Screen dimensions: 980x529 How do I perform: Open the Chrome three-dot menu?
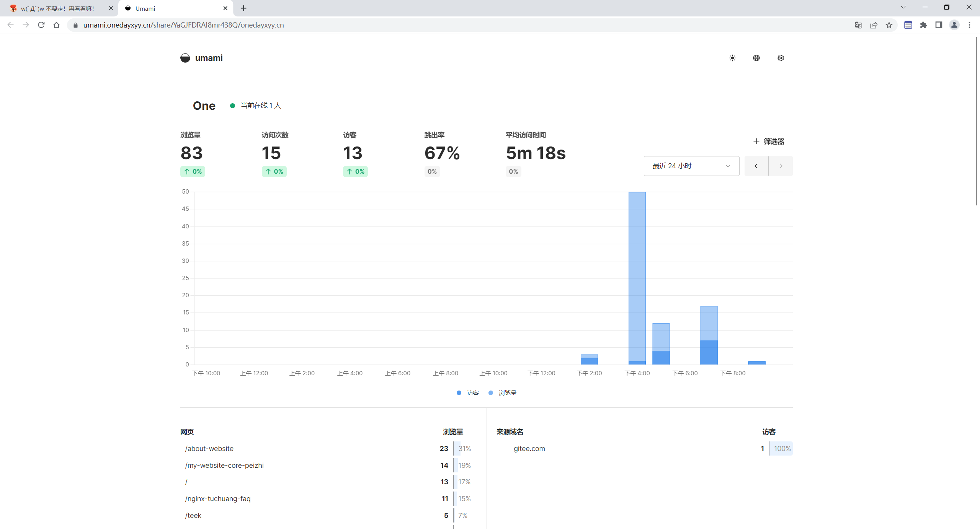coord(969,25)
